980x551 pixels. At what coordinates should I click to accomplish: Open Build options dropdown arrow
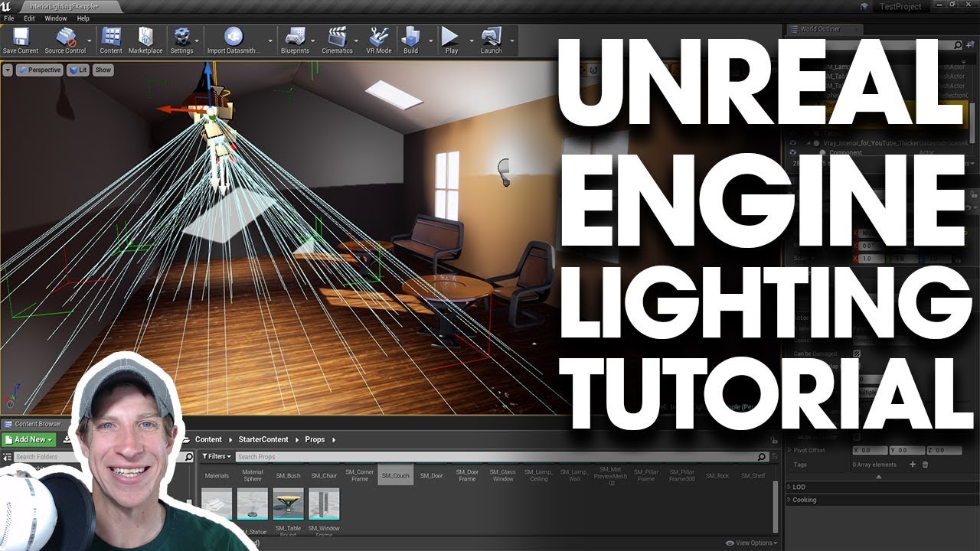pos(431,41)
